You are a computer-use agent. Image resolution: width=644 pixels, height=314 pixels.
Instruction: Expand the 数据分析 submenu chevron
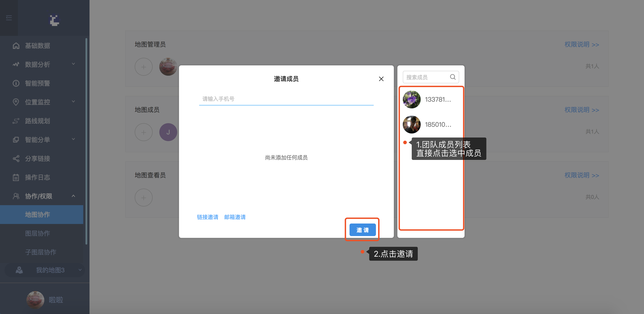(73, 64)
